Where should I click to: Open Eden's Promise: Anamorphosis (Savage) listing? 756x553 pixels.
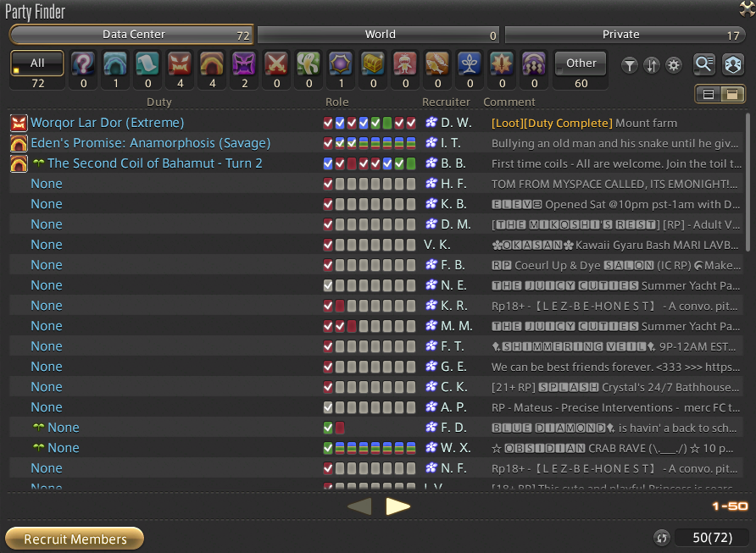(376, 143)
